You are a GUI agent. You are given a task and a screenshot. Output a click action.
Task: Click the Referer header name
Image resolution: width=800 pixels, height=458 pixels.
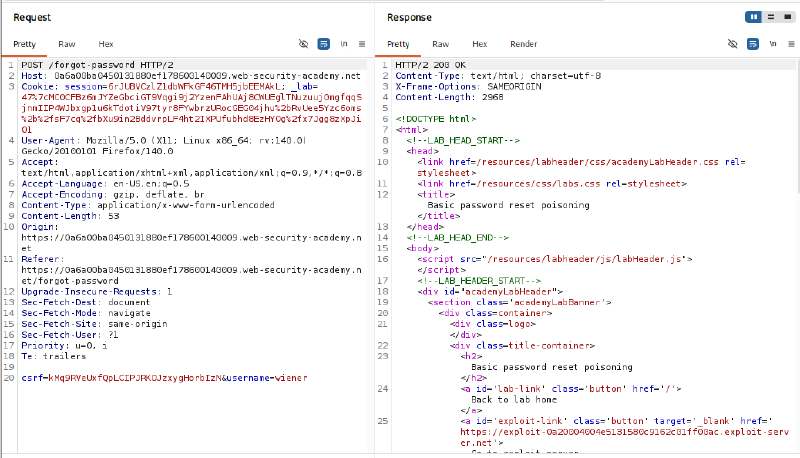[x=43, y=259]
